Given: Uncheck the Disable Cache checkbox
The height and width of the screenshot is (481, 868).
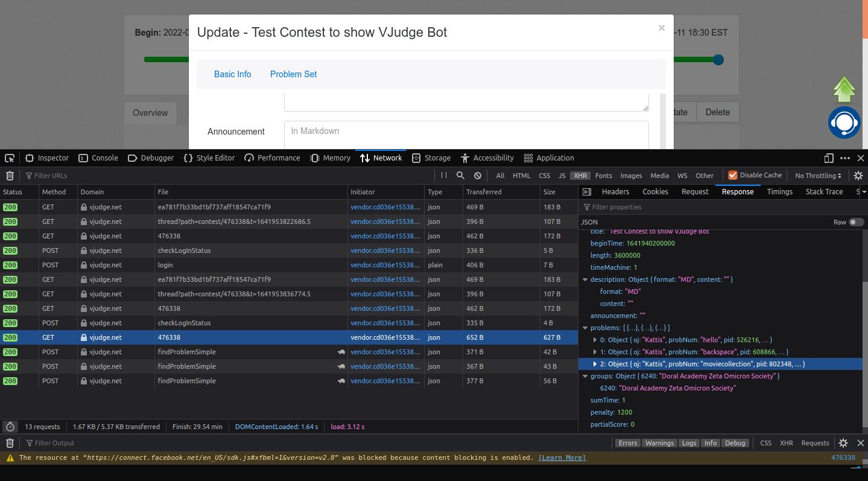Looking at the screenshot, I should tap(733, 175).
